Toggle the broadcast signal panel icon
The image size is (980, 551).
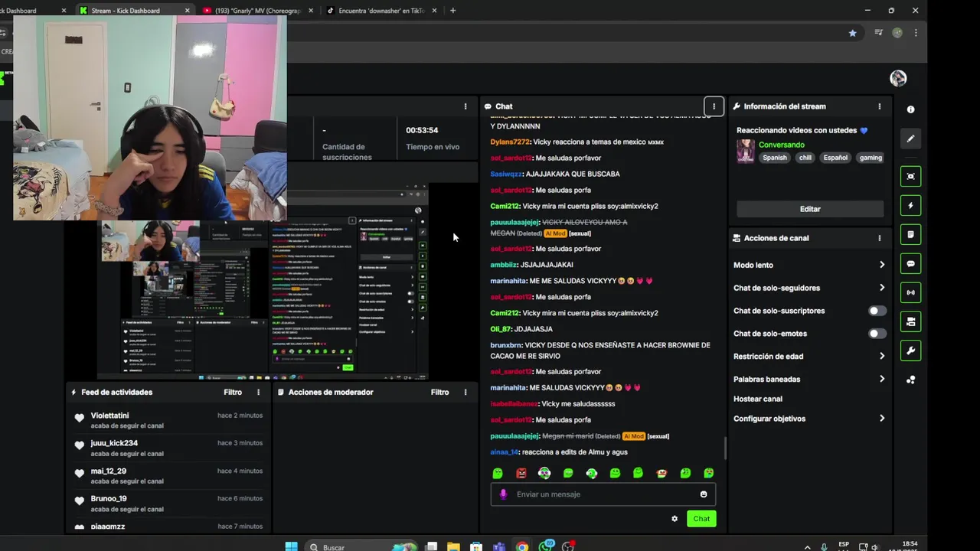point(910,292)
